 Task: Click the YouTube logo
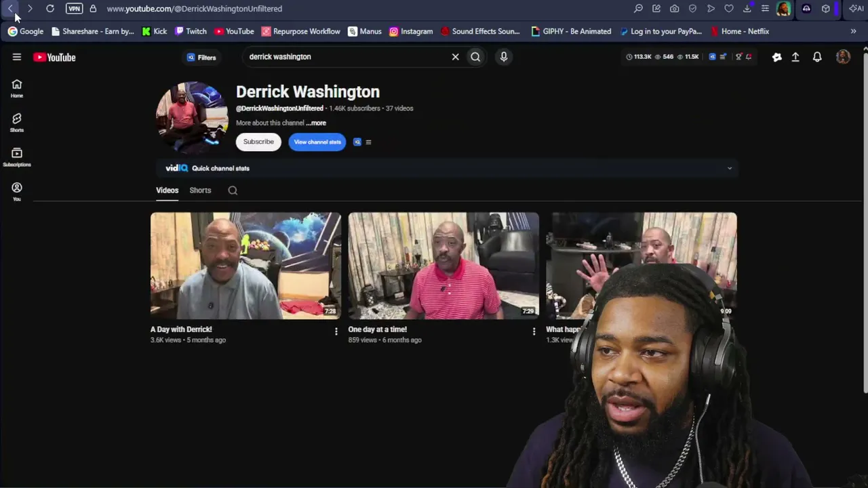click(54, 58)
